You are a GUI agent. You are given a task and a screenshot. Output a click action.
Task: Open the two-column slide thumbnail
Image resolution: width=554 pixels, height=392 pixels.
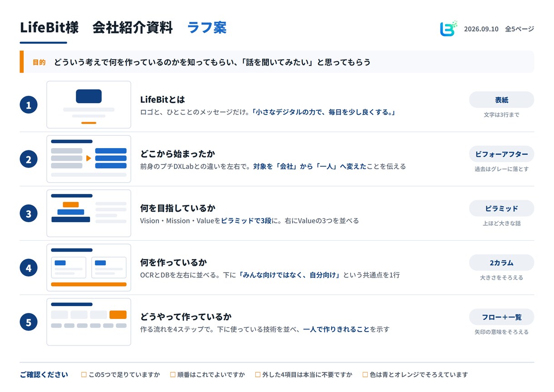pyautogui.click(x=89, y=268)
